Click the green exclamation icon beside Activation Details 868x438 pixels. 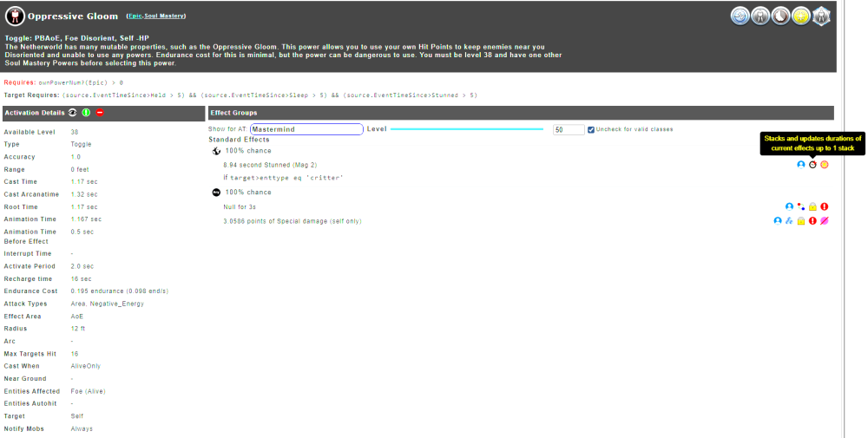(x=87, y=113)
